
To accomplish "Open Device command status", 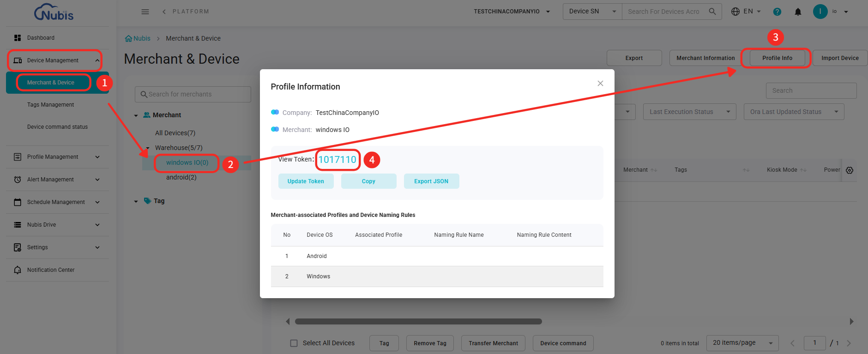I will click(57, 127).
